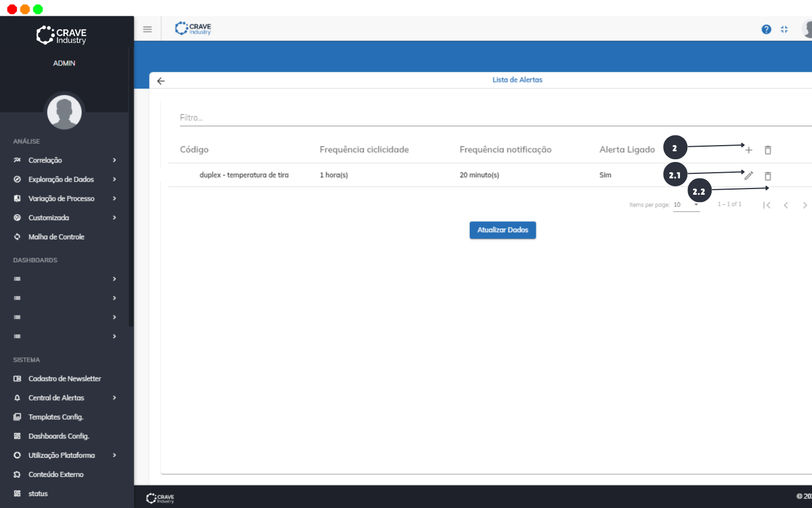
Task: Expand the first unnamed dashboard chevron
Action: 114,279
